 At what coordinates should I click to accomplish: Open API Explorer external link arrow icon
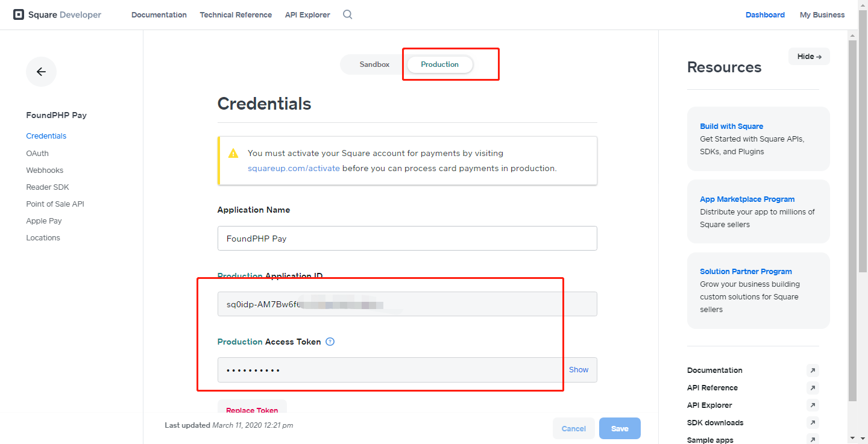click(x=813, y=405)
